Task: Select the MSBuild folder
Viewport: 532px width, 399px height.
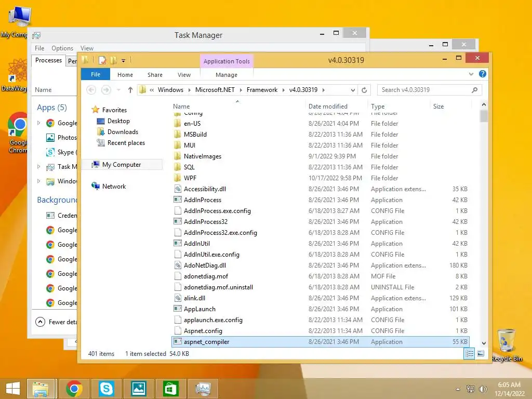Action: (x=195, y=135)
